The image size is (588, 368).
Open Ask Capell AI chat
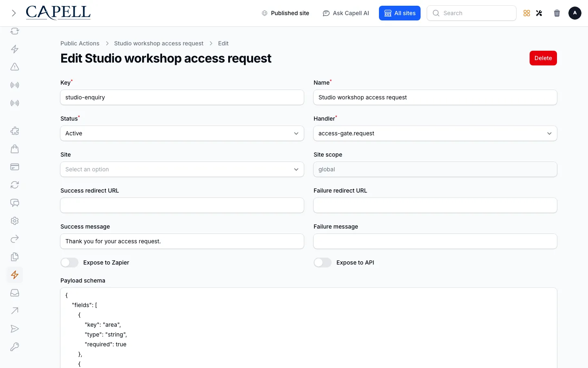[x=346, y=13]
